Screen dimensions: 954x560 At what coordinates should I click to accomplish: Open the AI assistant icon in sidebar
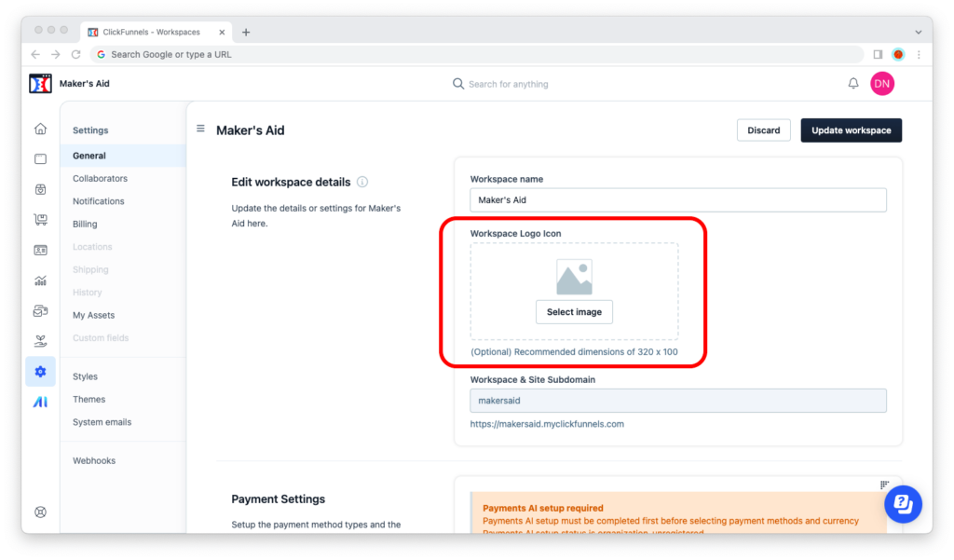40,403
